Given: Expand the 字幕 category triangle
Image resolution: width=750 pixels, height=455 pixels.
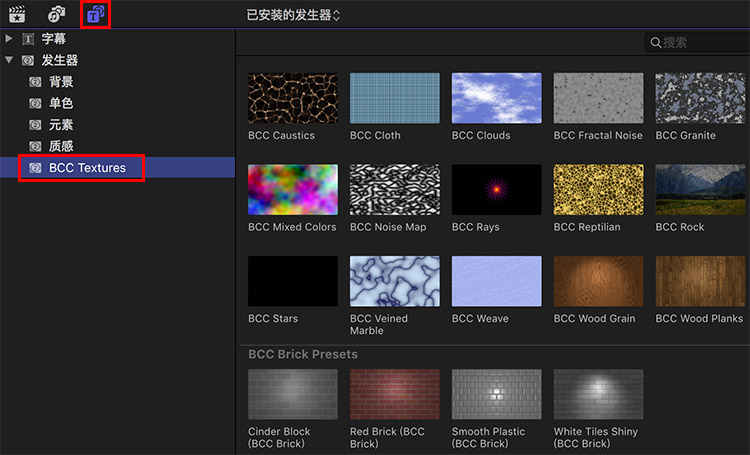Looking at the screenshot, I should pyautogui.click(x=9, y=38).
